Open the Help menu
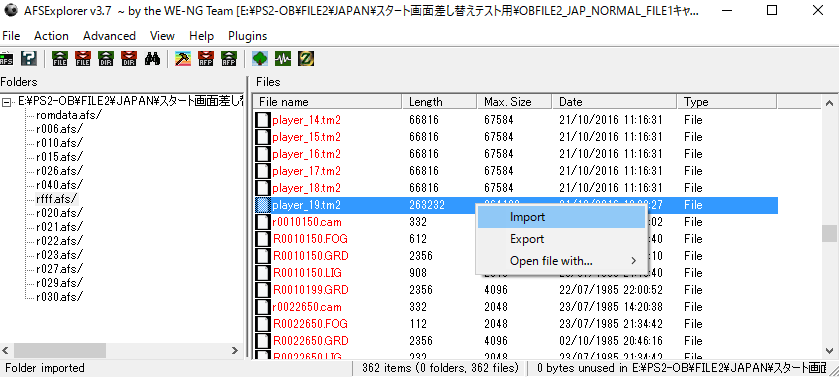Image resolution: width=839 pixels, height=377 pixels. click(x=201, y=36)
